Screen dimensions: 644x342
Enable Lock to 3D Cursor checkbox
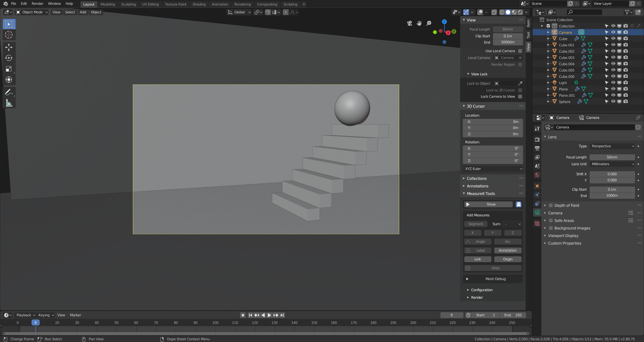pos(520,90)
